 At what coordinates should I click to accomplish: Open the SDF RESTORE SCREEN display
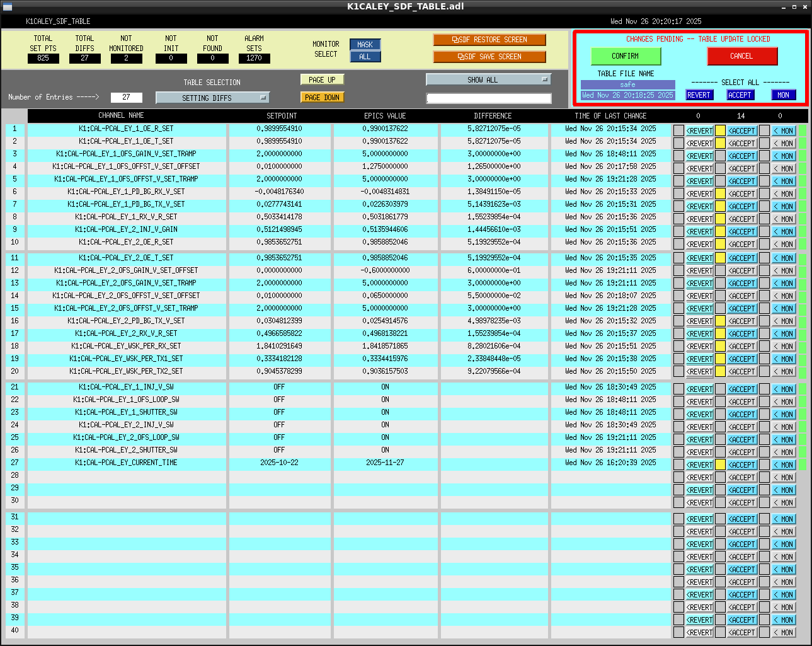pyautogui.click(x=489, y=40)
